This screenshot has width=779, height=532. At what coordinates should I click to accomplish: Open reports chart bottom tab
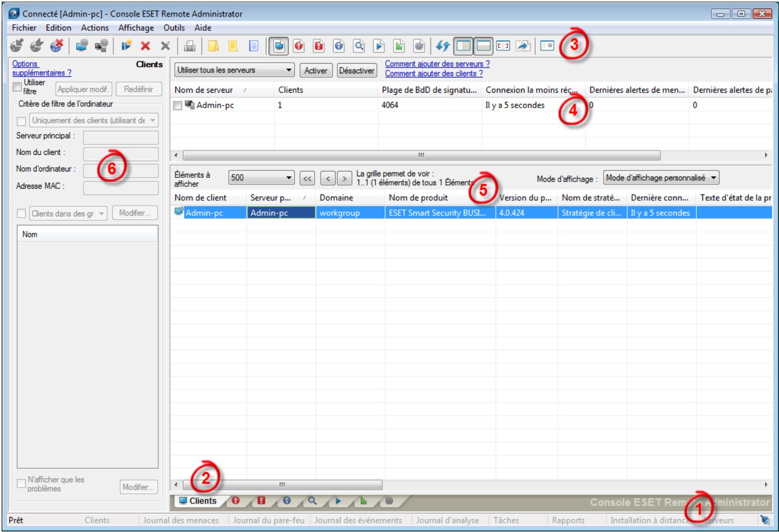pyautogui.click(x=363, y=501)
